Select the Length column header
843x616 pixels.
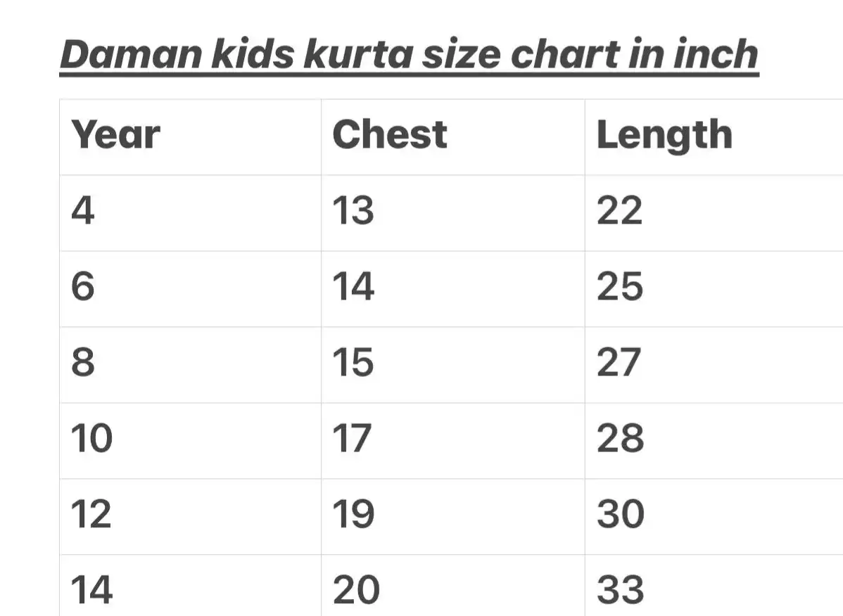[664, 135]
